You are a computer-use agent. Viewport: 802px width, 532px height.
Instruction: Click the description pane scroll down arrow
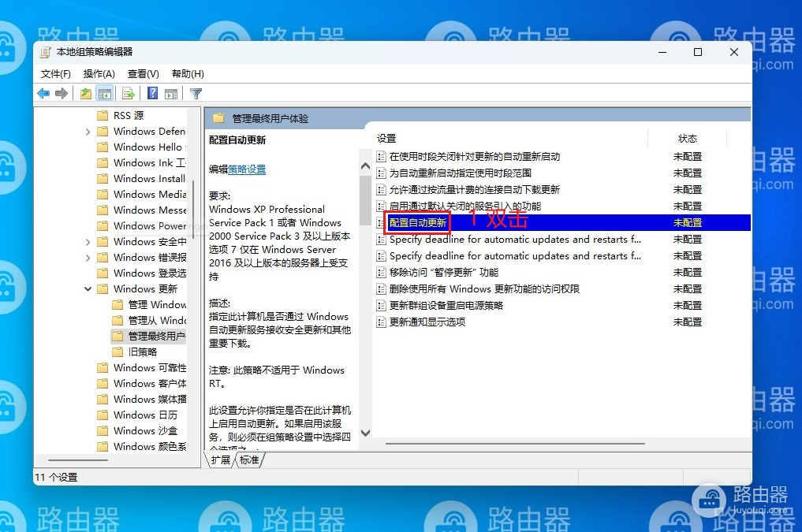click(x=365, y=433)
